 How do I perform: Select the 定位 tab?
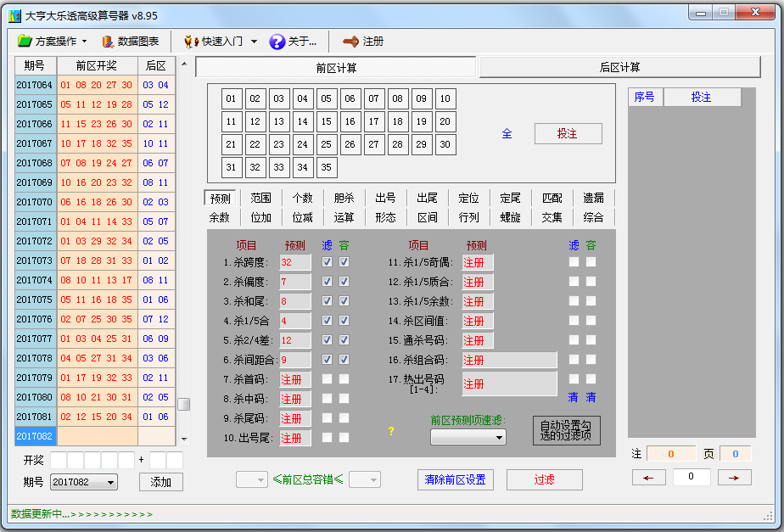pos(468,198)
